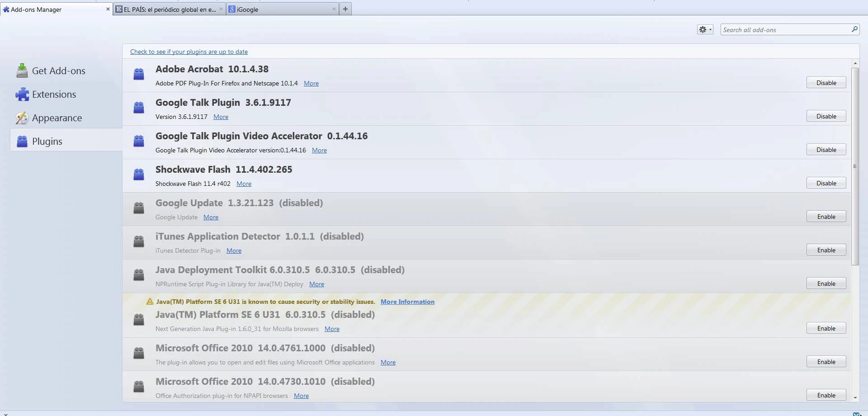Close the iGoogle tab
The width and height of the screenshot is (868, 416).
[x=334, y=9]
